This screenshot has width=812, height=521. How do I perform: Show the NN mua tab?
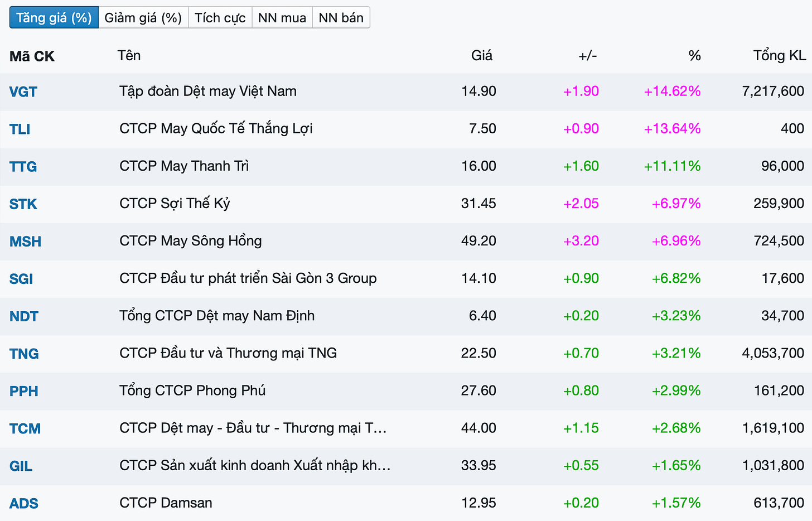tap(282, 18)
